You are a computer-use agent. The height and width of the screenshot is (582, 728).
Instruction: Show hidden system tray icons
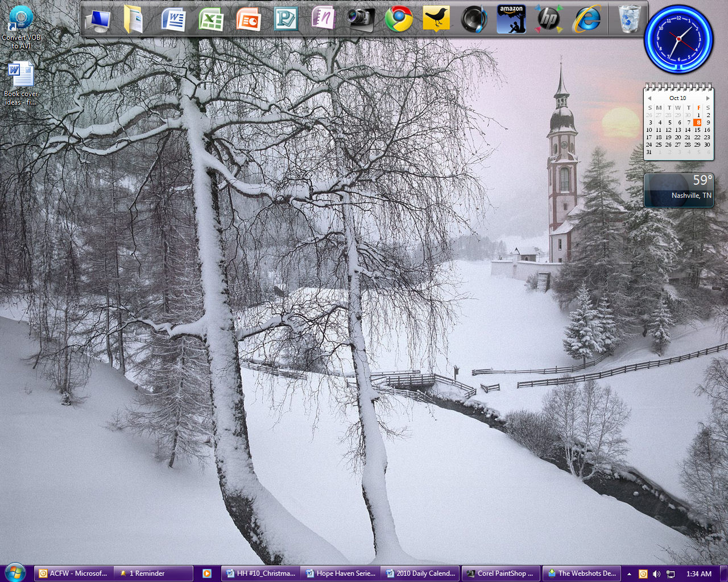629,574
